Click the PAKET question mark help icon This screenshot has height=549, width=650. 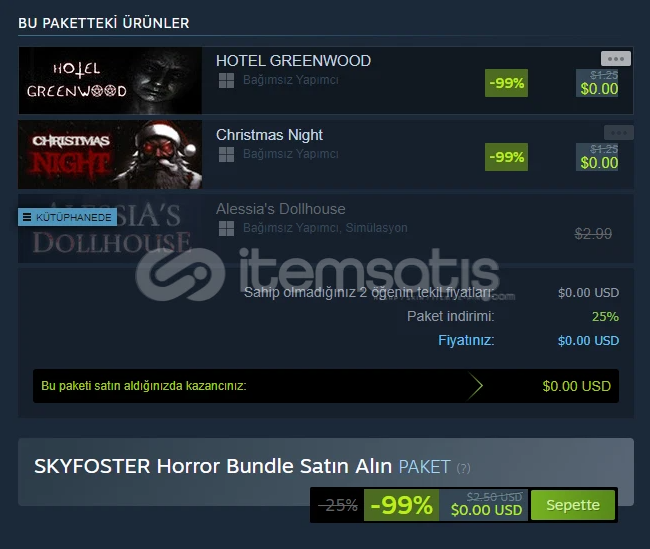pos(463,468)
